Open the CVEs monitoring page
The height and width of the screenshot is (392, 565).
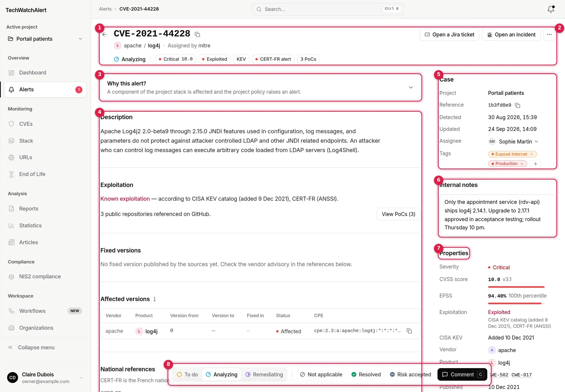(x=45, y=124)
